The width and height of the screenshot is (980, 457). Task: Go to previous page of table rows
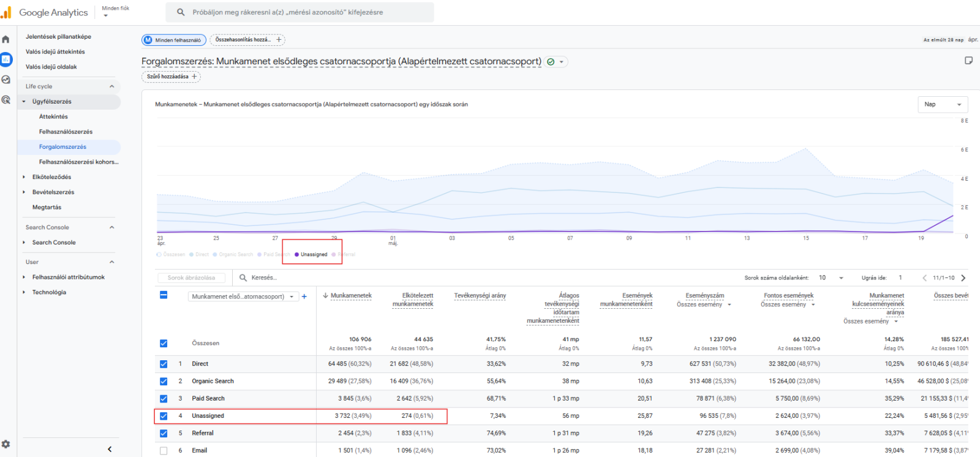point(924,278)
